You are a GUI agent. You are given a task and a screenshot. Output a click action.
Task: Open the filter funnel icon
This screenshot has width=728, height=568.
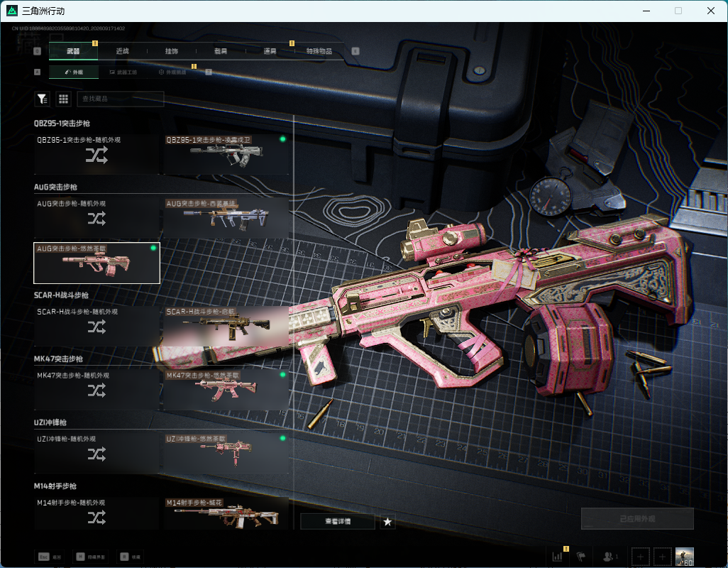pos(43,99)
